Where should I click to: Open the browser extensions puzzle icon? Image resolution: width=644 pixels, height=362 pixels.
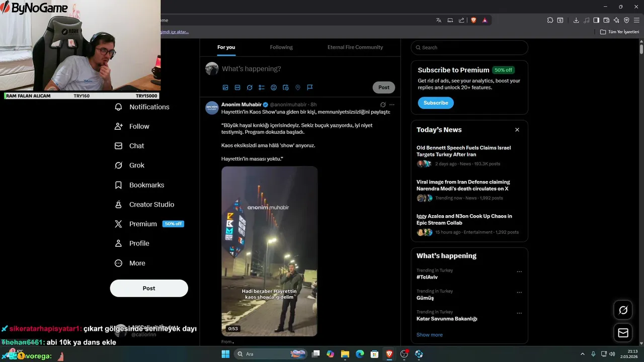(550, 20)
